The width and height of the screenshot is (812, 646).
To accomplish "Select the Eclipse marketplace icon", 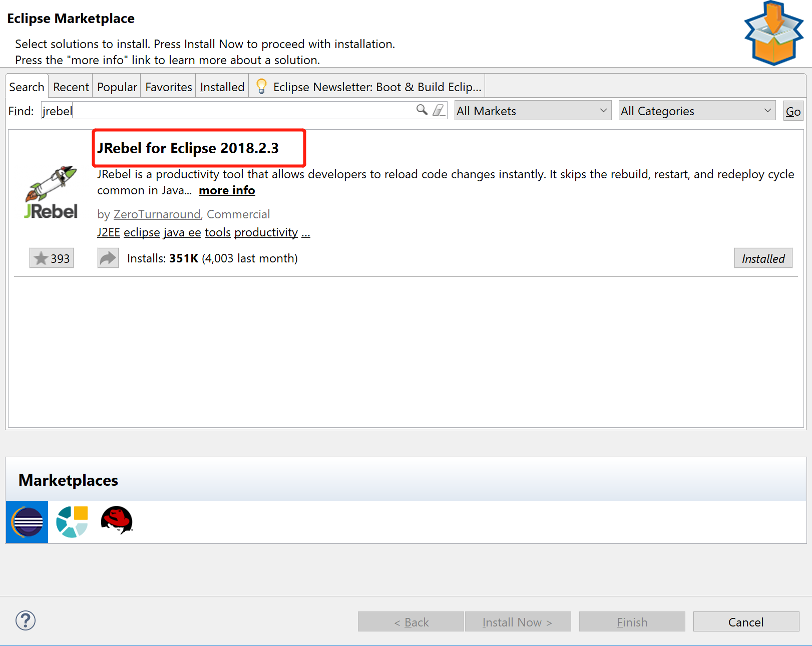I will (27, 522).
